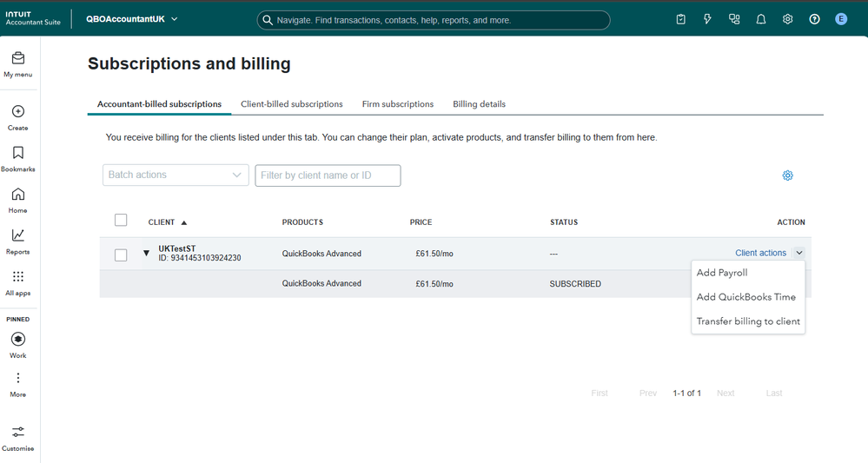Go to First page link
The image size is (868, 463).
pyautogui.click(x=599, y=394)
